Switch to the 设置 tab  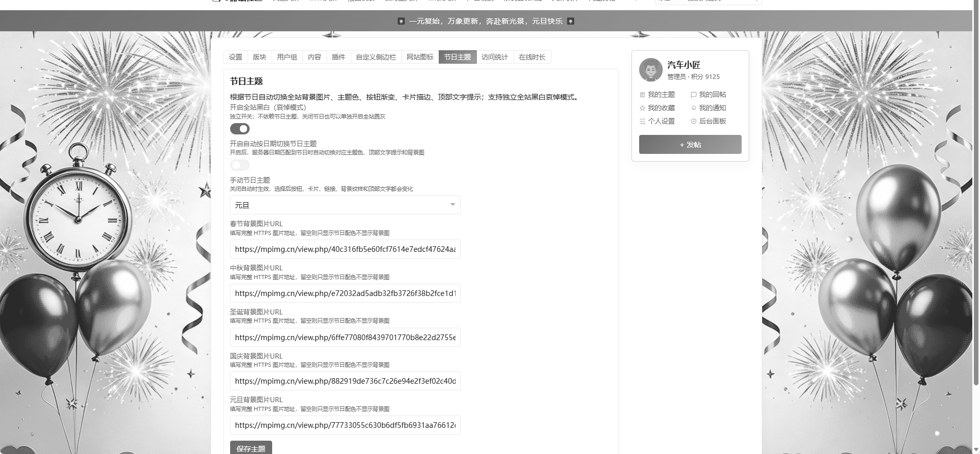pos(236,57)
